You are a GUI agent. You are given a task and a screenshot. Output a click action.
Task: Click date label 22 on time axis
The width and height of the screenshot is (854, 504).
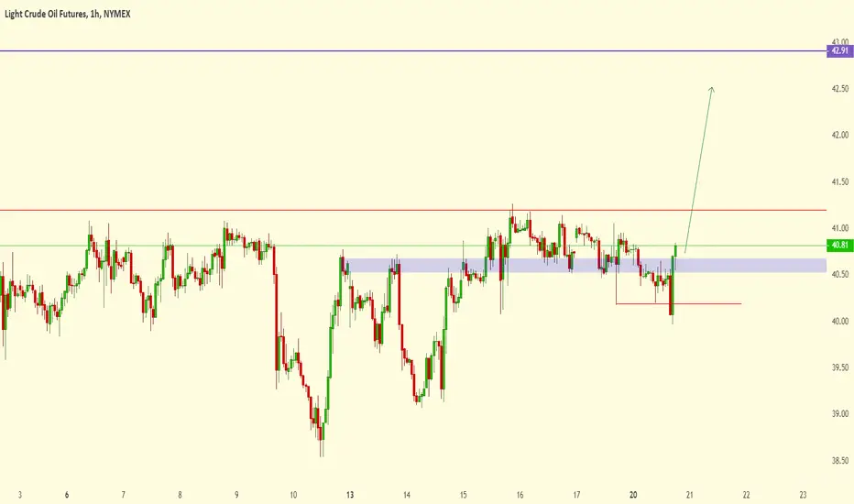[747, 495]
